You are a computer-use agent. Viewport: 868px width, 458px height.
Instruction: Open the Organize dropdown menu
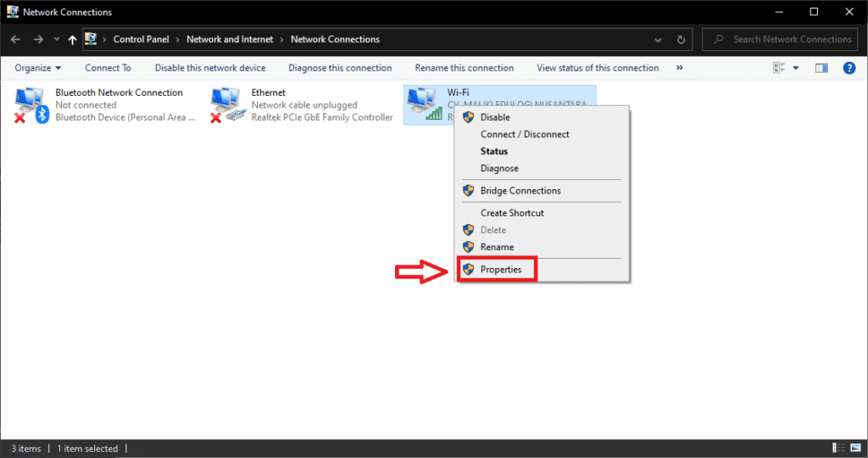pos(37,68)
